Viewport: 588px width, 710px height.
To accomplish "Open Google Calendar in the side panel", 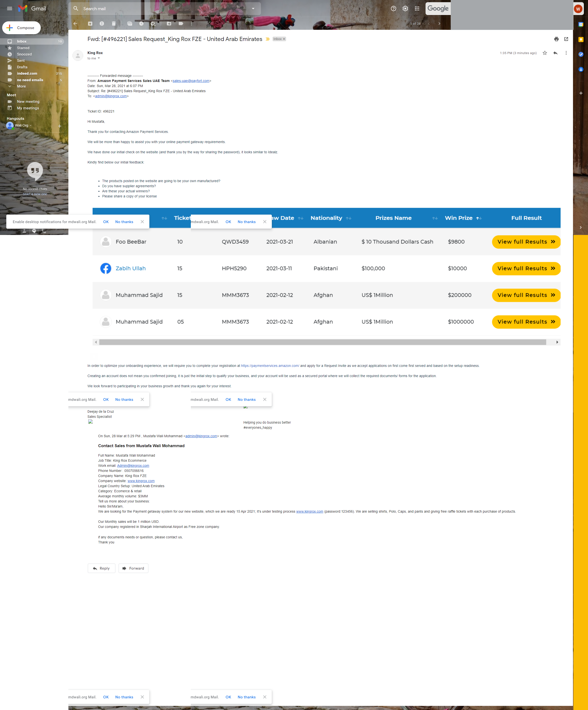I will (580, 24).
